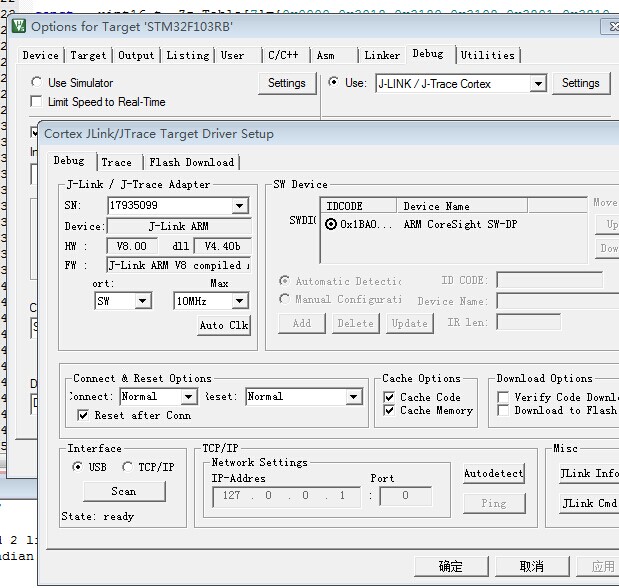This screenshot has height=588, width=619.
Task: Open the Listing tab
Action: pyautogui.click(x=188, y=55)
